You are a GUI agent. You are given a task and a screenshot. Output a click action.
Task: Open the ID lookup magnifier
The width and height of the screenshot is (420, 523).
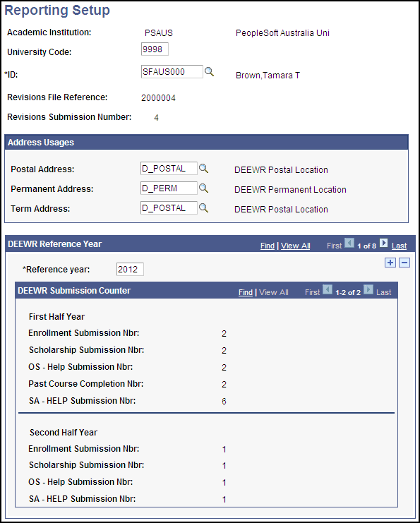tap(209, 72)
